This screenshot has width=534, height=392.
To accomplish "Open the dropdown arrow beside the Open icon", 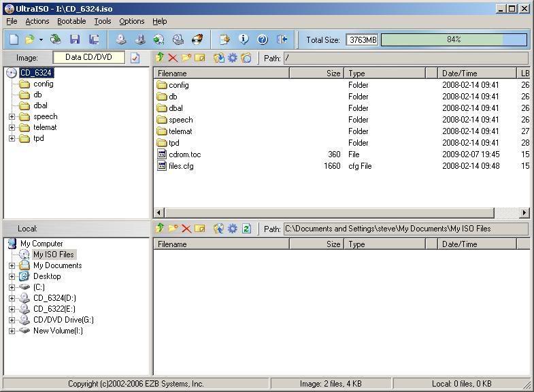I will pyautogui.click(x=41, y=40).
